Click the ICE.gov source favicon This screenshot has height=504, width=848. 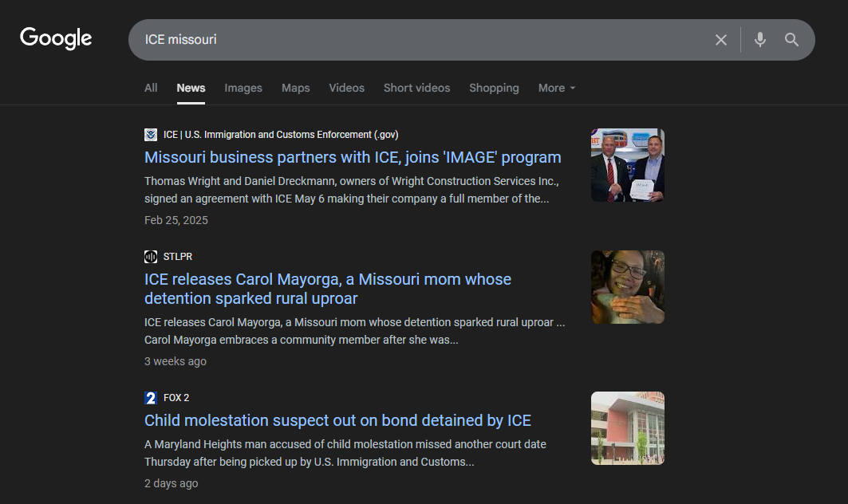(x=151, y=135)
